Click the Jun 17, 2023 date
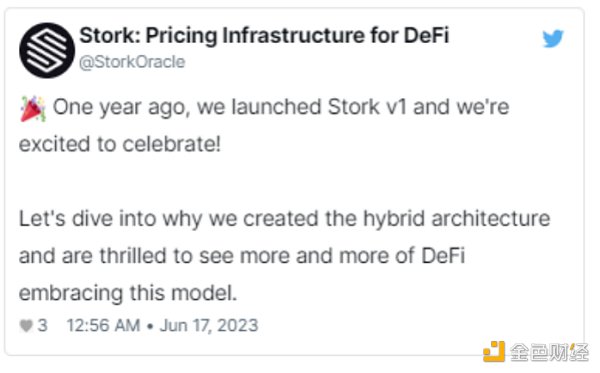 (x=209, y=326)
